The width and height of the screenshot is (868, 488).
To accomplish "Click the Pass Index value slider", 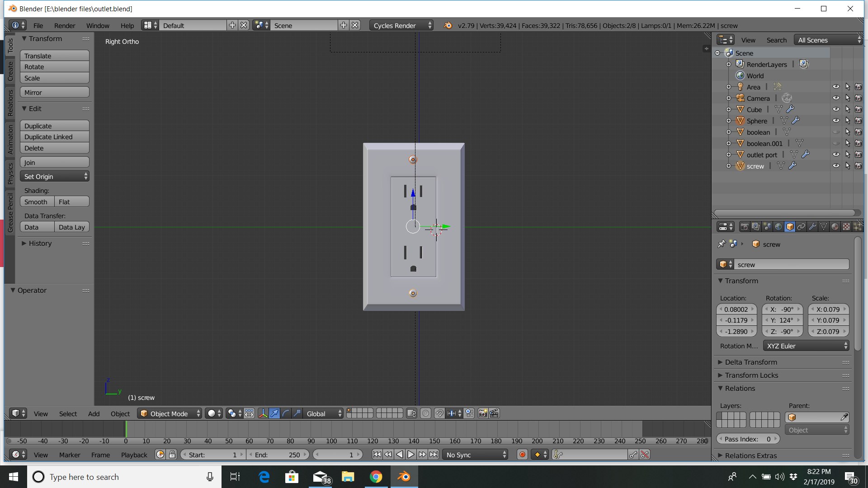I will point(748,439).
